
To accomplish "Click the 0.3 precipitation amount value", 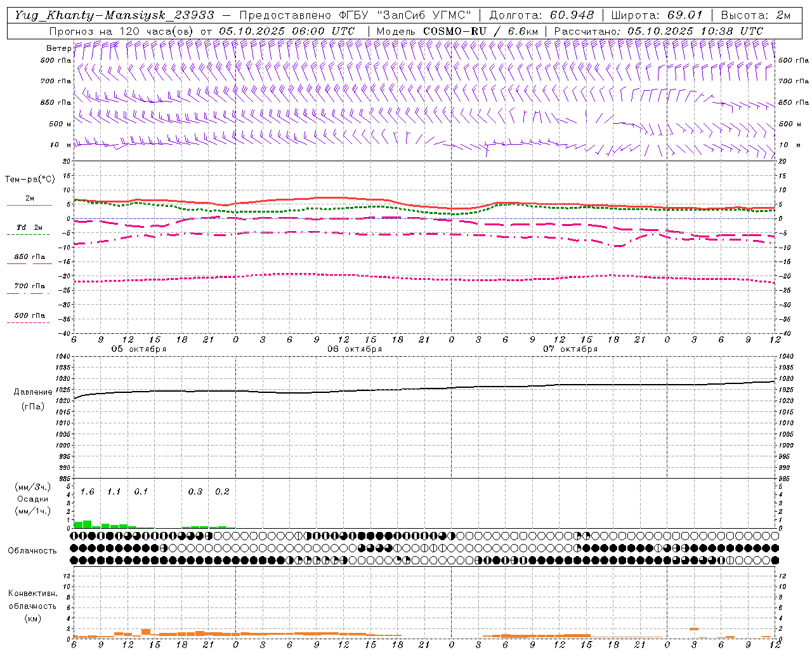I will click(x=195, y=492).
